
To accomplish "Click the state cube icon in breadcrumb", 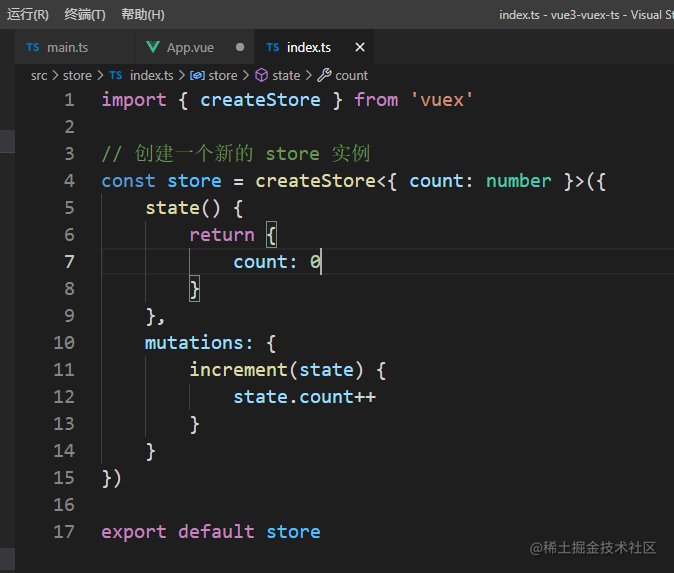I will point(261,75).
